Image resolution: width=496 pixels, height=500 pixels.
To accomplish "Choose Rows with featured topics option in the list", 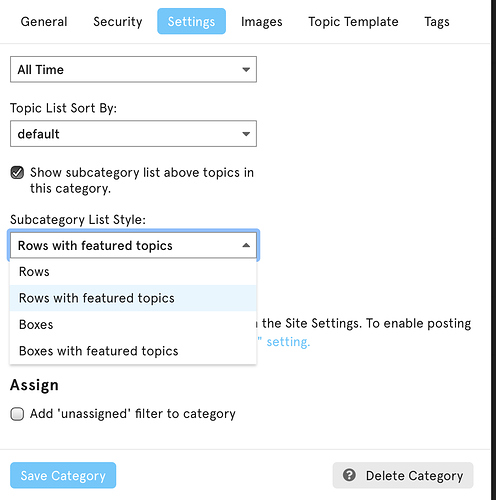I will coord(133,298).
